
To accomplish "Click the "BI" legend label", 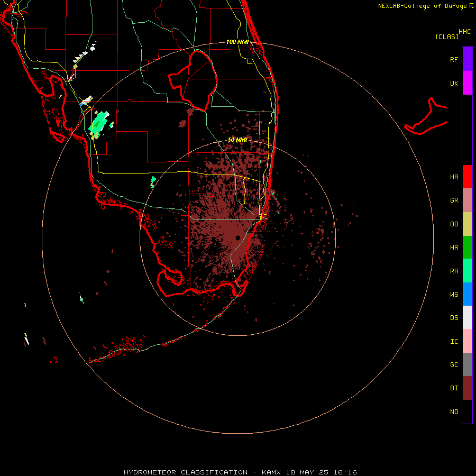I will click(x=454, y=388).
